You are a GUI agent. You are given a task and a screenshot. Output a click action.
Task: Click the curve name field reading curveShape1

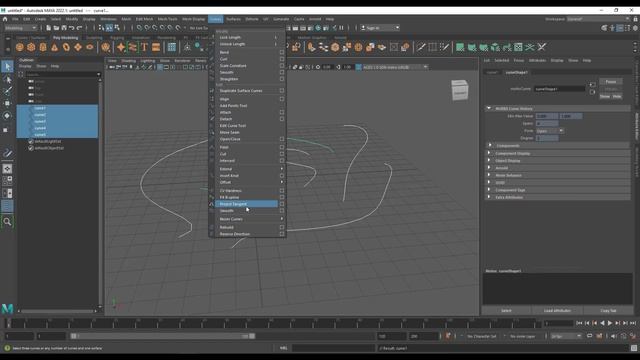(559, 89)
